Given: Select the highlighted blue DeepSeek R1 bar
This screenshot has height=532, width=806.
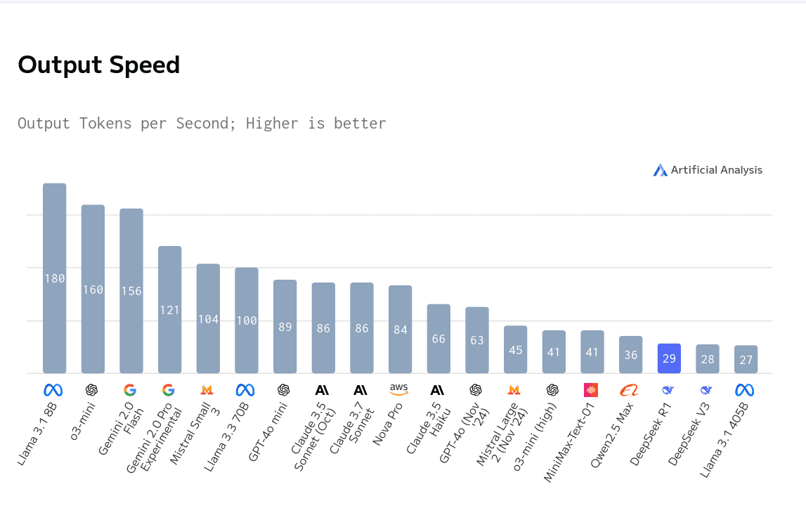Looking at the screenshot, I should tap(669, 358).
